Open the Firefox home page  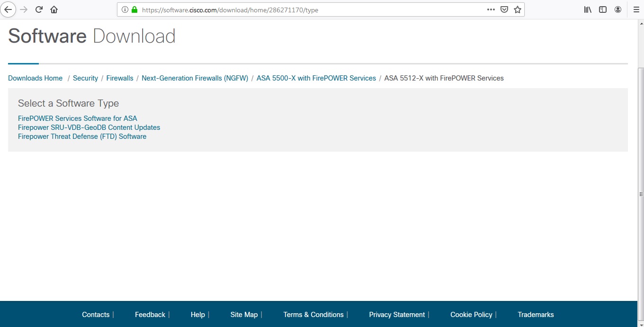point(54,9)
